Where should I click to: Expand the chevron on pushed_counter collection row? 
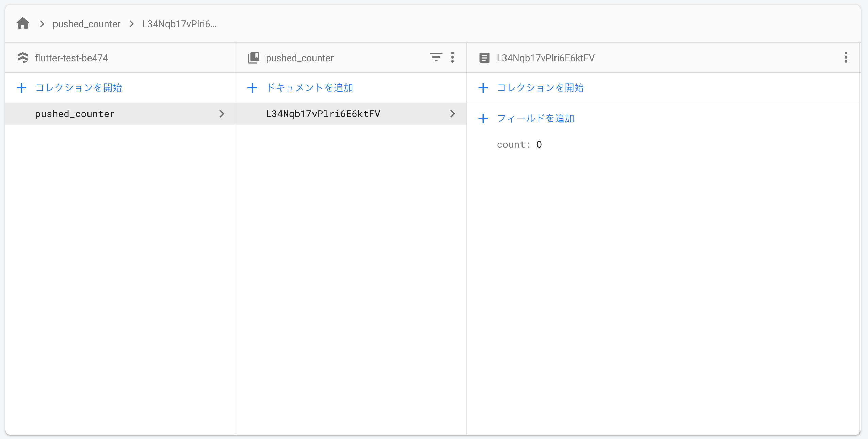click(x=222, y=114)
